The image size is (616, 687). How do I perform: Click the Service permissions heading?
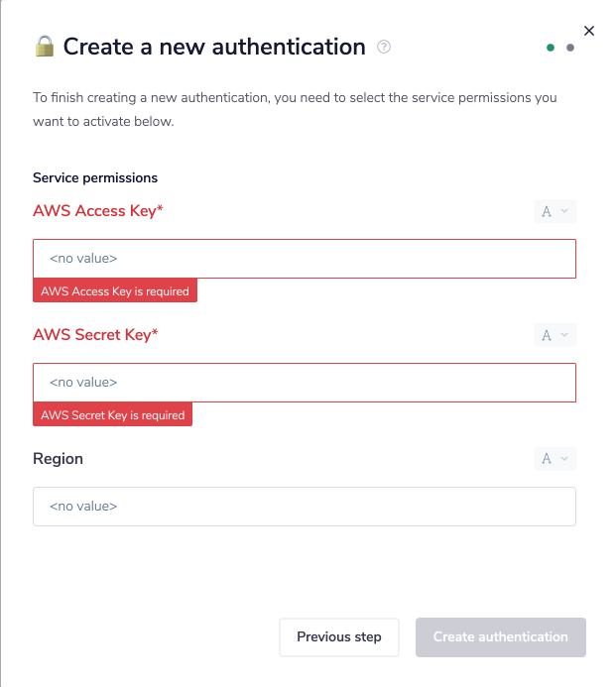[x=95, y=178]
